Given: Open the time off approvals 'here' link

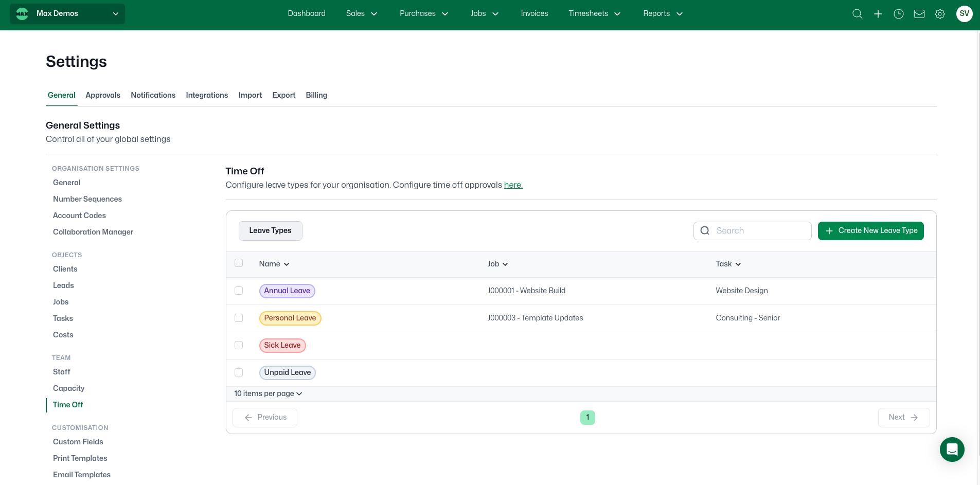Looking at the screenshot, I should click(x=513, y=185).
